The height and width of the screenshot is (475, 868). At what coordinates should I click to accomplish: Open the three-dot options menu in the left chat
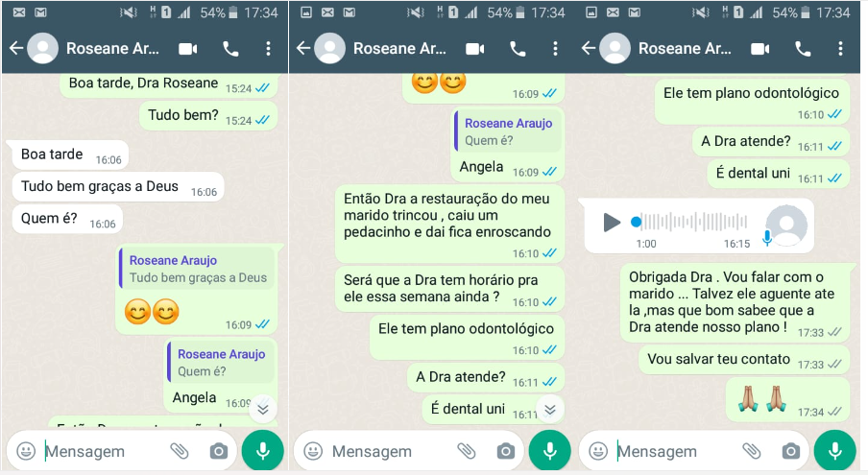pyautogui.click(x=269, y=49)
